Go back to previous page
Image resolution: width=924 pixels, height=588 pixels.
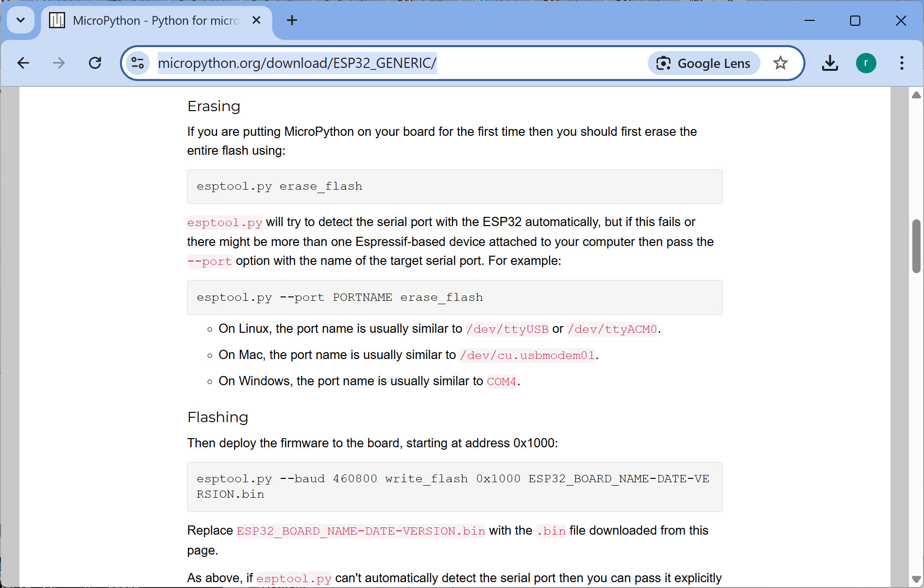click(x=23, y=63)
